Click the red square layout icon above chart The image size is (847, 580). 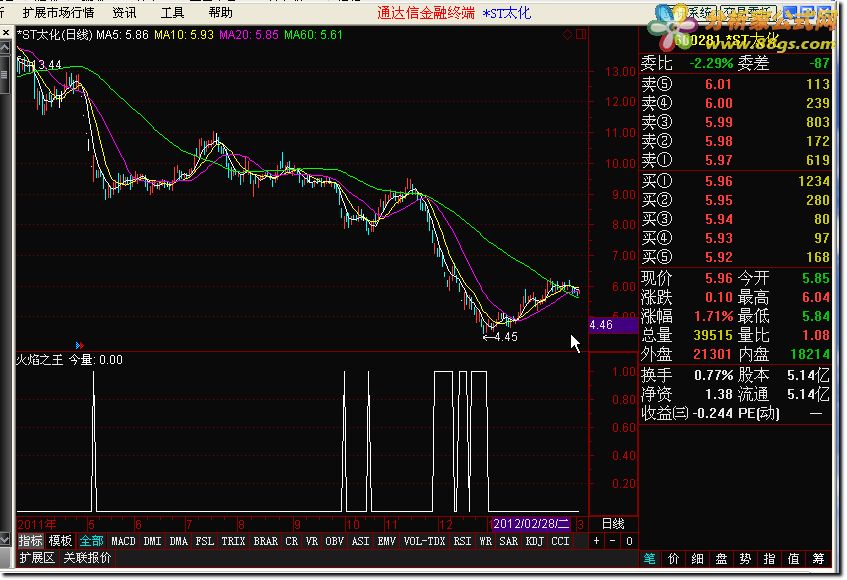581,35
